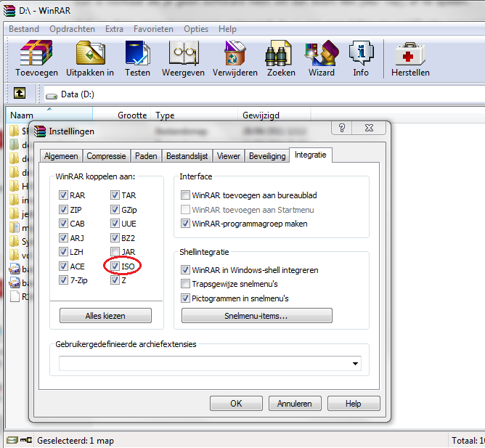485x448 pixels.
Task: Switch to the Bestandslijst tab
Action: (187, 156)
